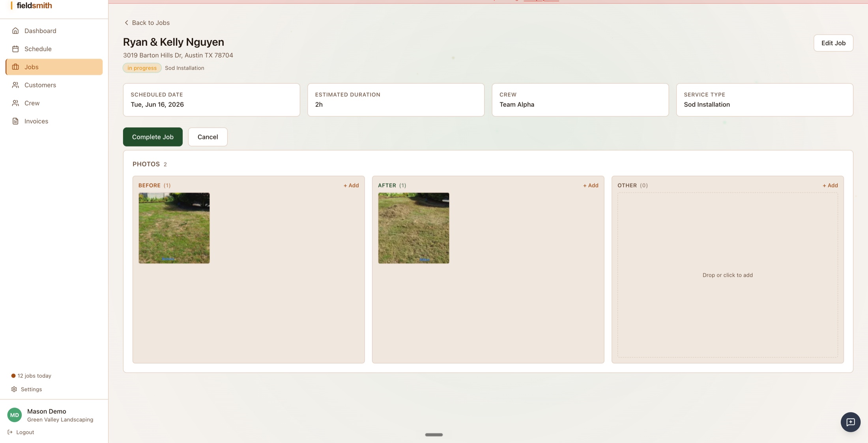Open Settings in the sidebar
868x443 pixels.
pos(26,389)
